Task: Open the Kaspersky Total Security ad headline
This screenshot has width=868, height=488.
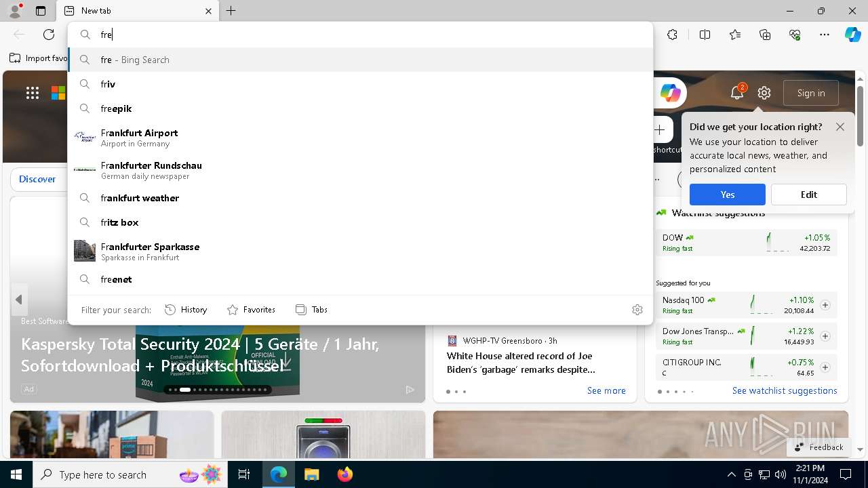Action: click(x=200, y=354)
